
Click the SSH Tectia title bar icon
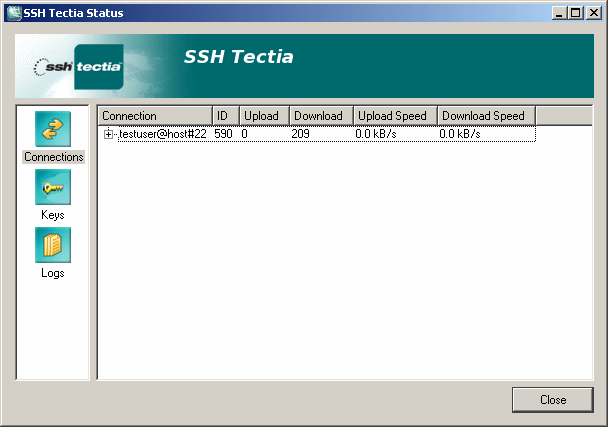(14, 13)
